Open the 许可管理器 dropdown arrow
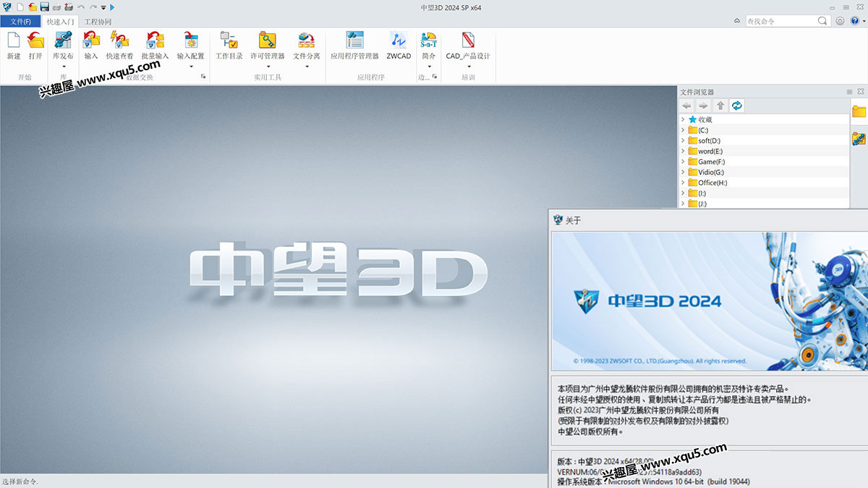The image size is (868, 488). (x=268, y=67)
